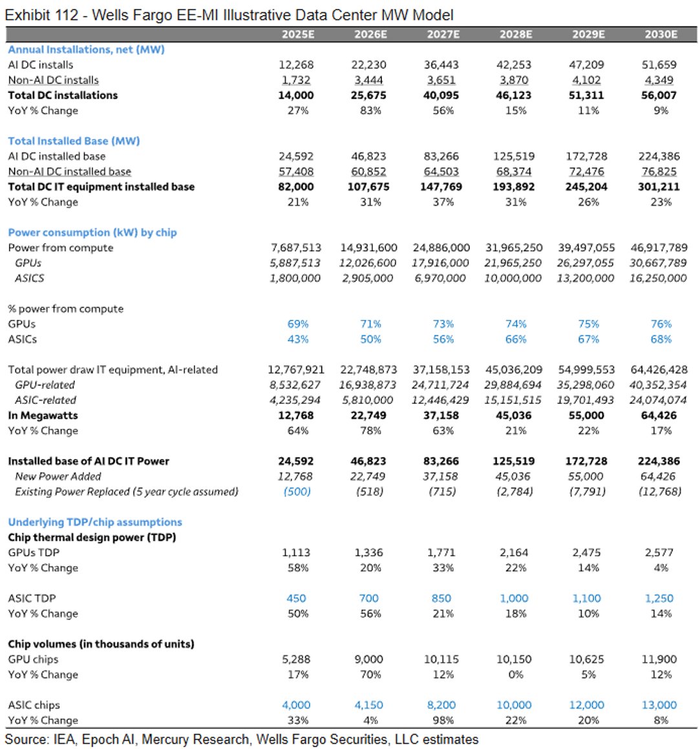Viewport: 700px width, 749px height.
Task: Click the 'Total Installed Base (MW)' heading
Action: coord(74,142)
